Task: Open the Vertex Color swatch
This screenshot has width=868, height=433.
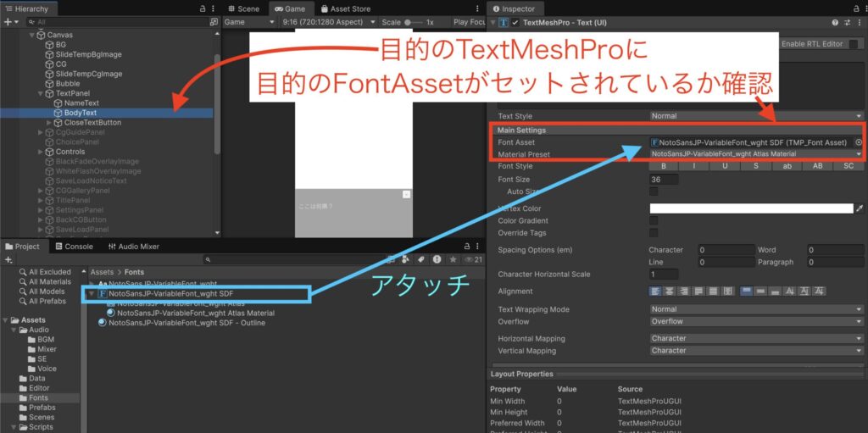Action: coord(751,208)
